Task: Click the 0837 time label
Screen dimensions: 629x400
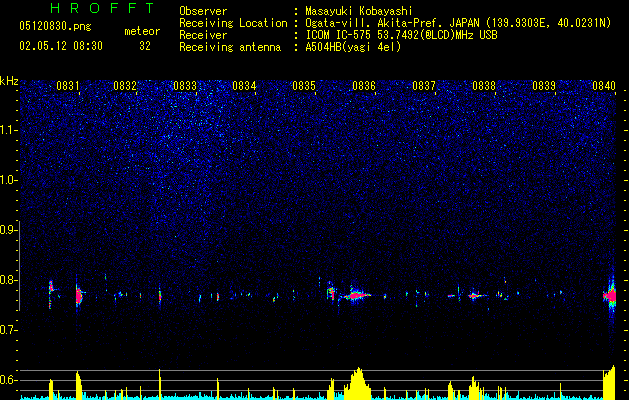Action: [x=424, y=86]
